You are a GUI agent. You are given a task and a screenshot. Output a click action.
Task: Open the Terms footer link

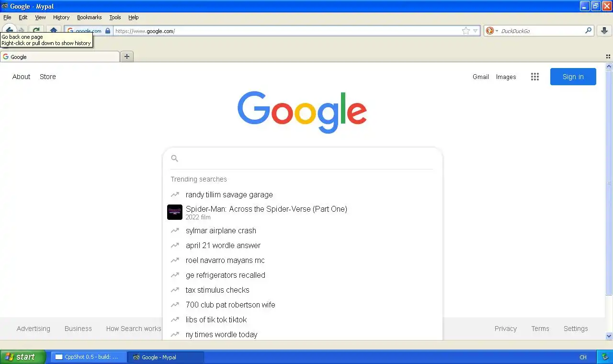[540, 329]
